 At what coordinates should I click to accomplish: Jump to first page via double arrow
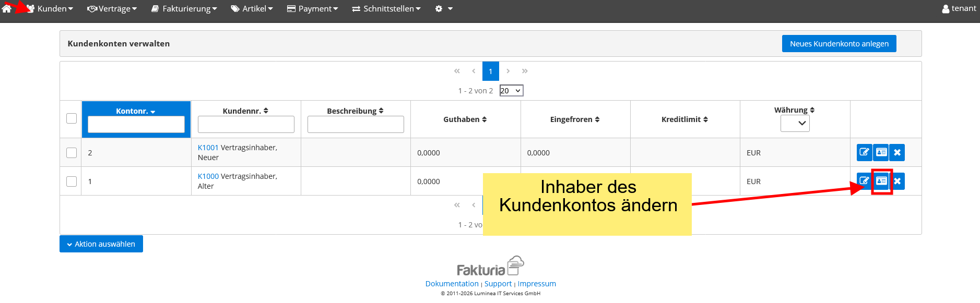tap(457, 71)
